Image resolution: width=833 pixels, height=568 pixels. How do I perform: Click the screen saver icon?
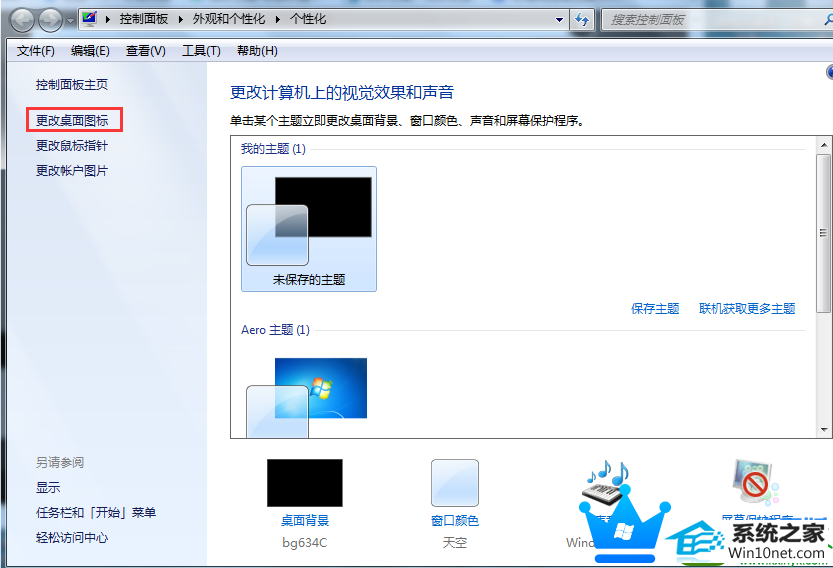click(755, 482)
